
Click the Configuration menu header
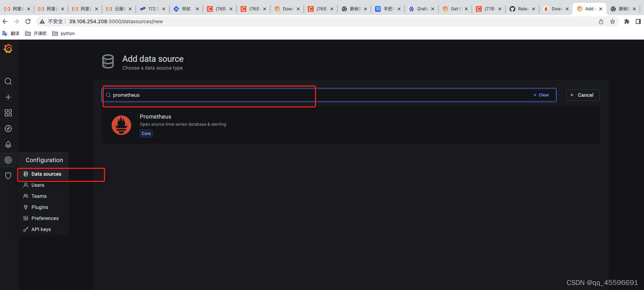tap(44, 160)
